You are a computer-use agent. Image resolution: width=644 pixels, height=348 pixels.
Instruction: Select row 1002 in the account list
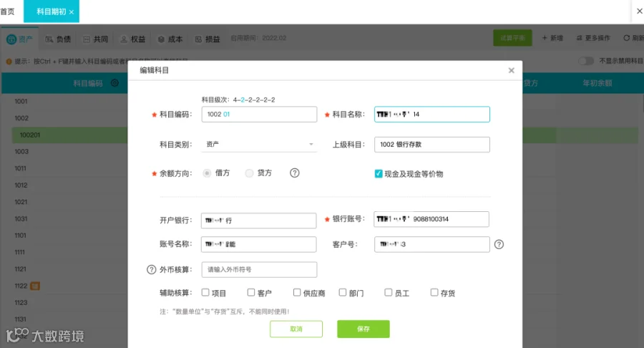click(x=21, y=118)
